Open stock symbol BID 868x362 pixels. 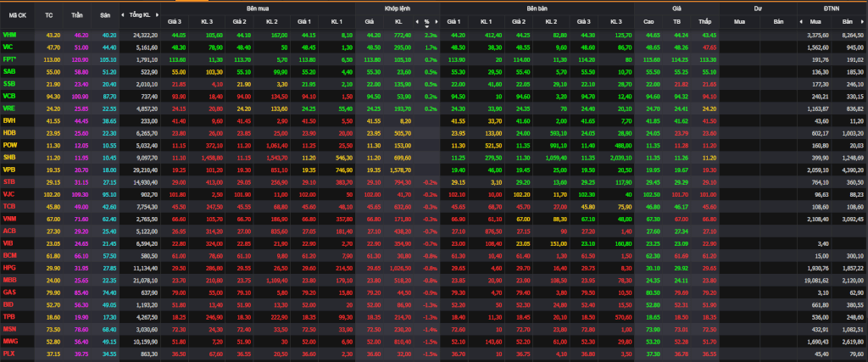pyautogui.click(x=8, y=304)
